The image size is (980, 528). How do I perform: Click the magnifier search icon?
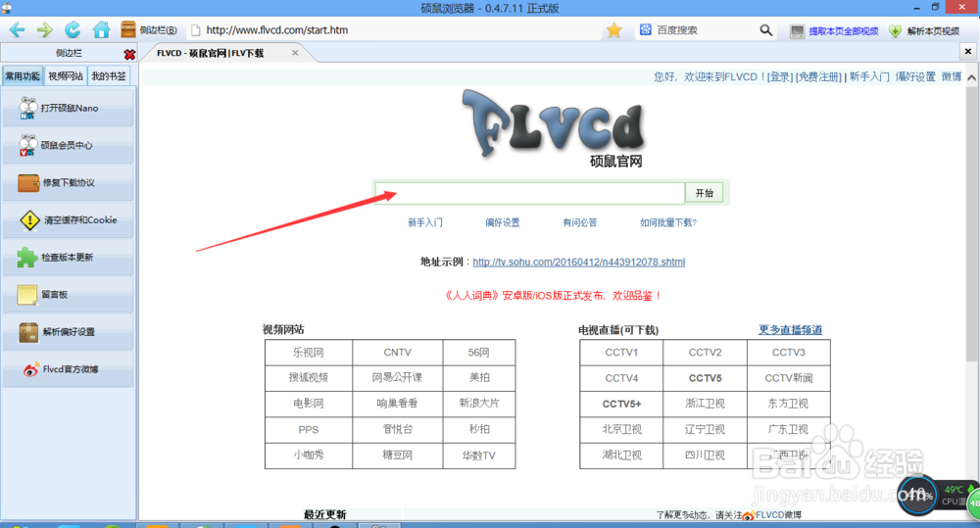click(x=765, y=30)
